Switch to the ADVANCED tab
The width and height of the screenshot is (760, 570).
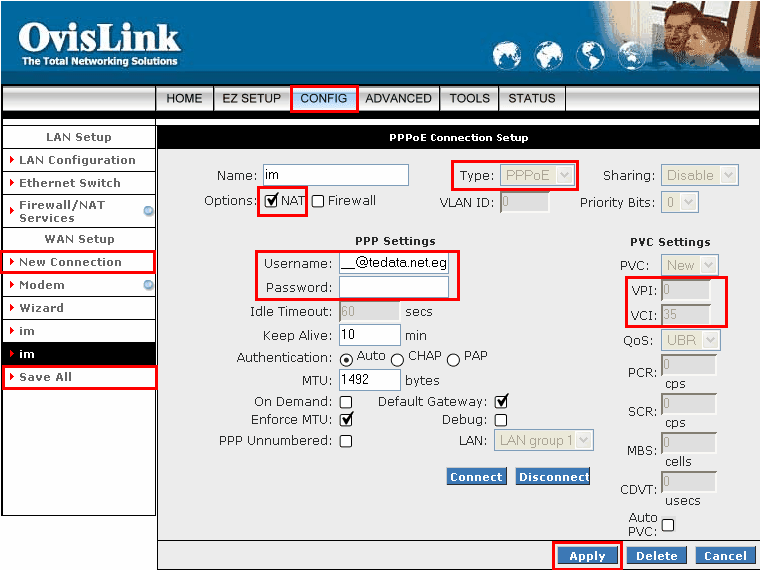tap(398, 98)
